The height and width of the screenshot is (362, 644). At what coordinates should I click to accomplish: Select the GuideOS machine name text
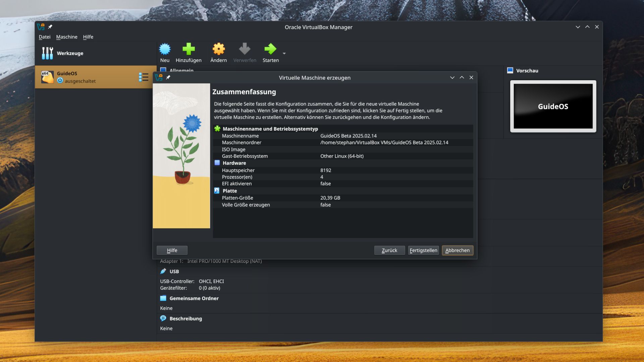pyautogui.click(x=67, y=73)
